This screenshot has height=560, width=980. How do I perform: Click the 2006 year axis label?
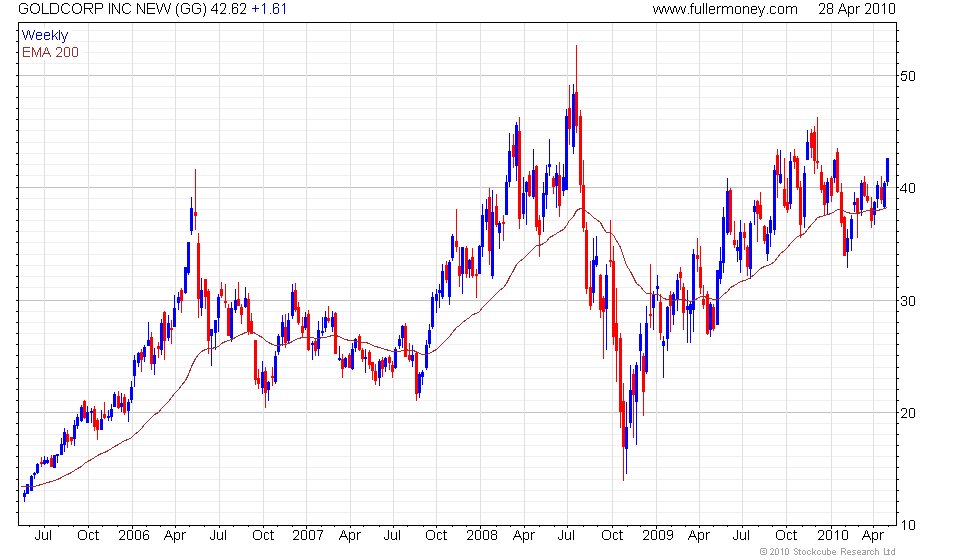coord(134,536)
